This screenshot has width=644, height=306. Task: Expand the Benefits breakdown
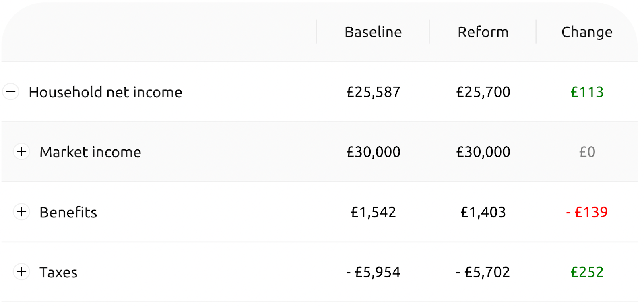coord(21,212)
